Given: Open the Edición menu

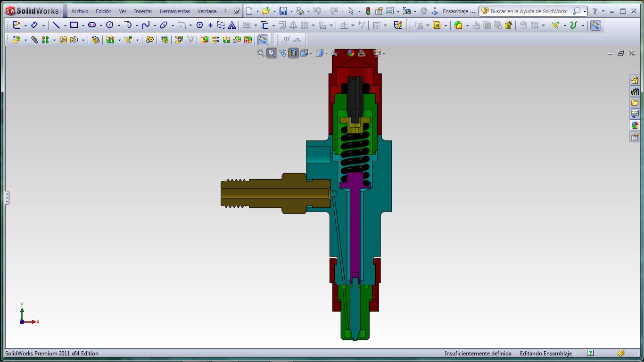Looking at the screenshot, I should [104, 11].
